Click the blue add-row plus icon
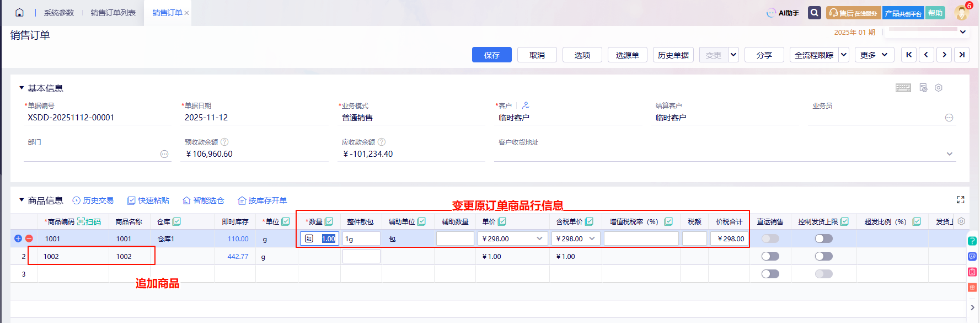Viewport: 980px width, 323px height. (x=18, y=239)
